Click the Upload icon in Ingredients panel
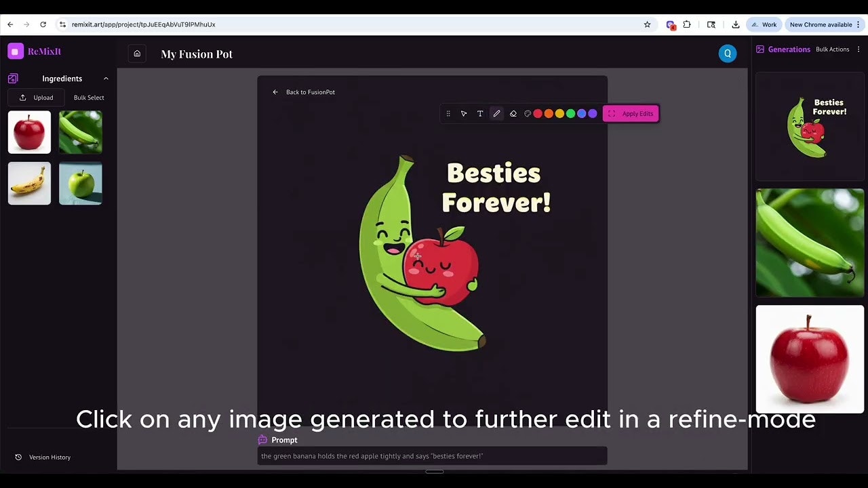Viewport: 868px width, 488px height. pos(23,97)
